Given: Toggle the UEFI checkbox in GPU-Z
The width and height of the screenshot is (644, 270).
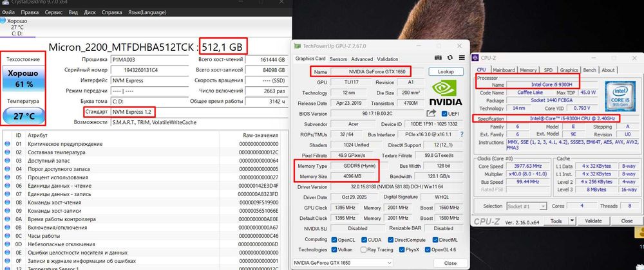Looking at the screenshot, I should [x=444, y=114].
